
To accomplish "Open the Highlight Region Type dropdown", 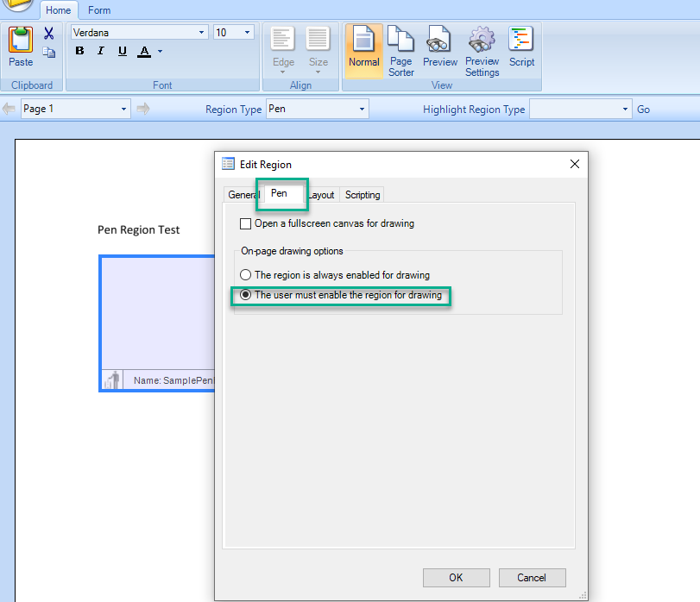I will coord(625,109).
